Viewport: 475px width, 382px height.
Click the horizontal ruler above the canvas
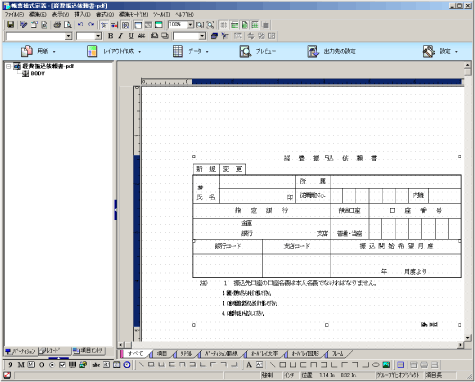pos(301,81)
